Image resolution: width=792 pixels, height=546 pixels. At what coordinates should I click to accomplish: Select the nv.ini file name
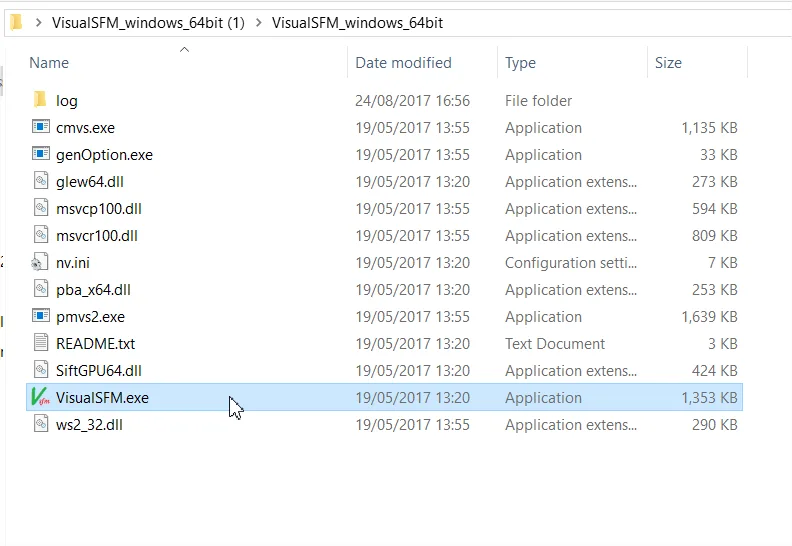click(x=73, y=263)
